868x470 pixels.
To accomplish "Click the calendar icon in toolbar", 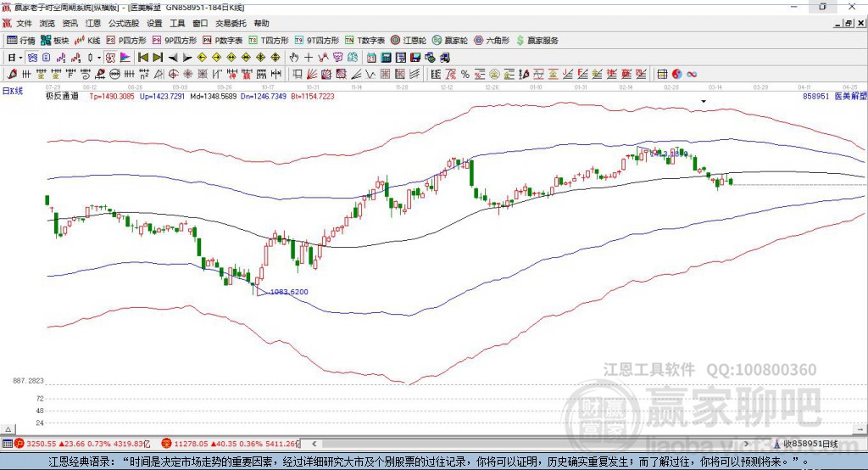I will 371,58.
